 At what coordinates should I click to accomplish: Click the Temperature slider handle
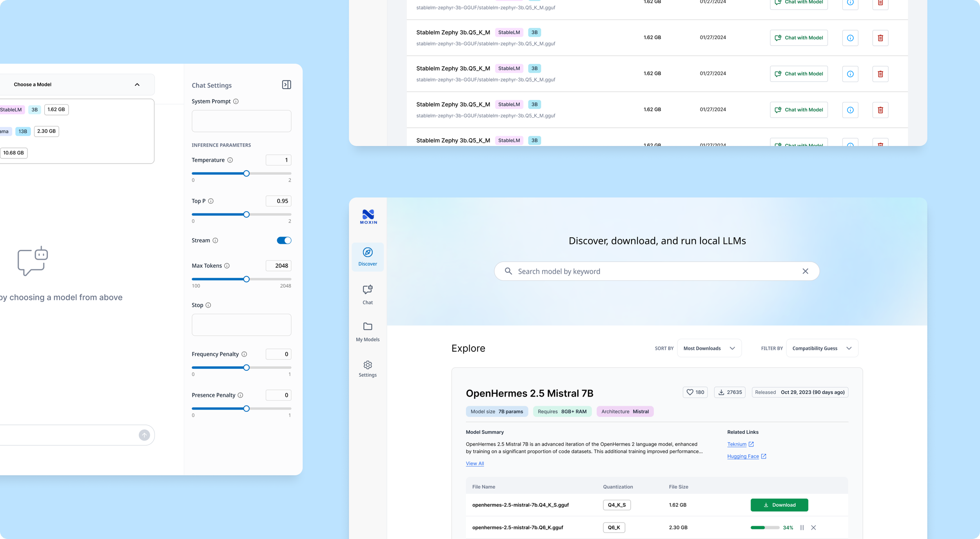point(246,173)
